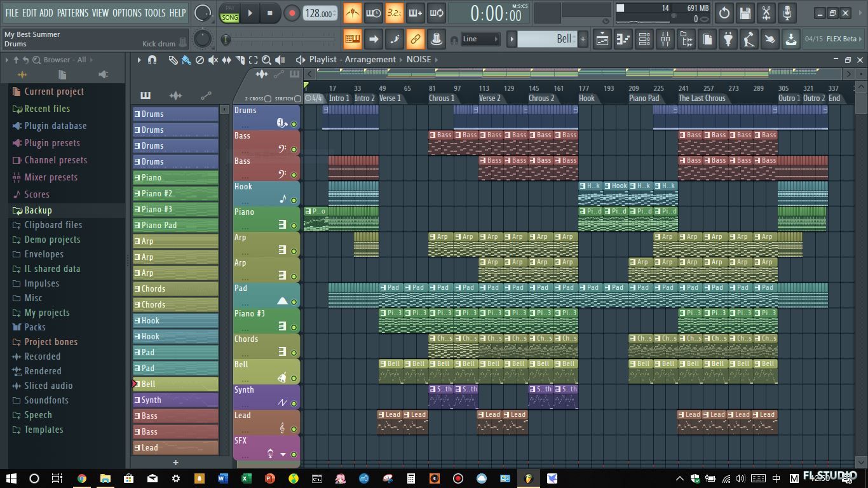Image resolution: width=868 pixels, height=488 pixels.
Task: Jump to the Hook timeline marker
Action: (587, 98)
